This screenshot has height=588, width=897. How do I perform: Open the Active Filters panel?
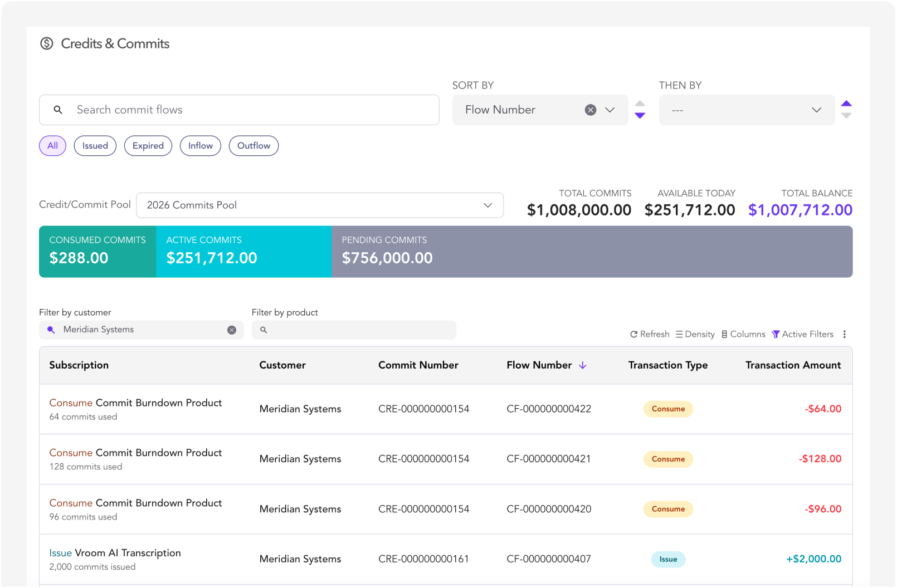pos(802,334)
